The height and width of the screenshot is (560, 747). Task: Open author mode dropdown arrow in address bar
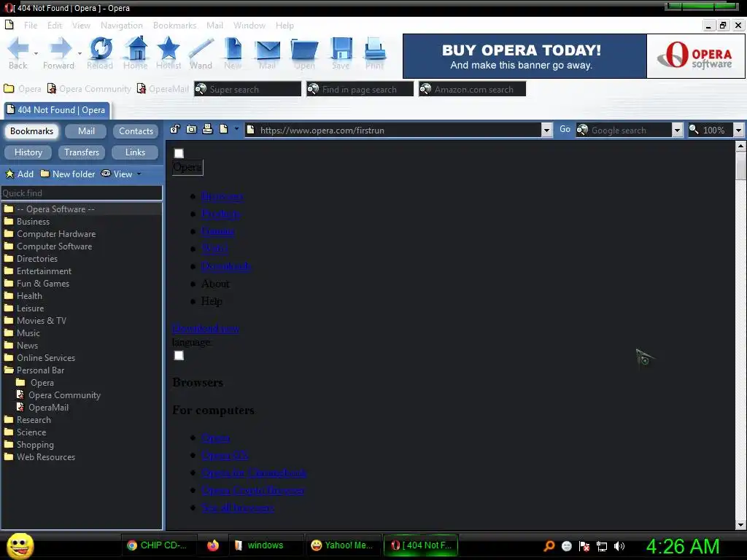coord(236,129)
